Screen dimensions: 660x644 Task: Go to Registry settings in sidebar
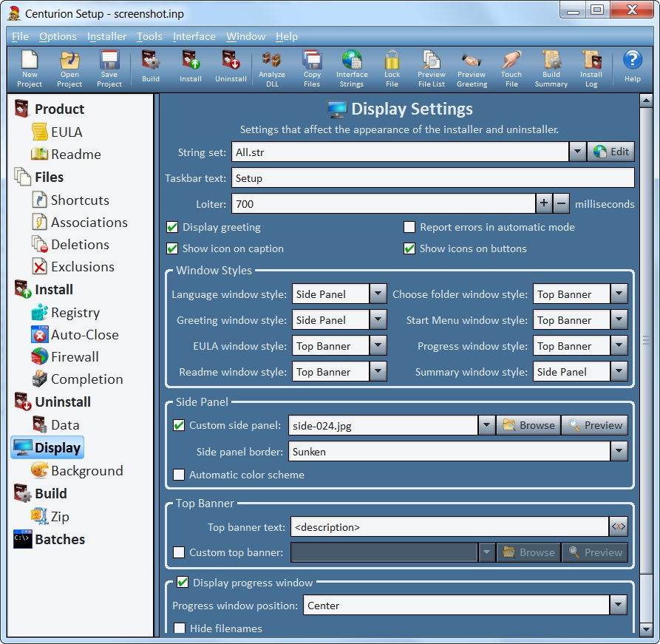pyautogui.click(x=66, y=313)
